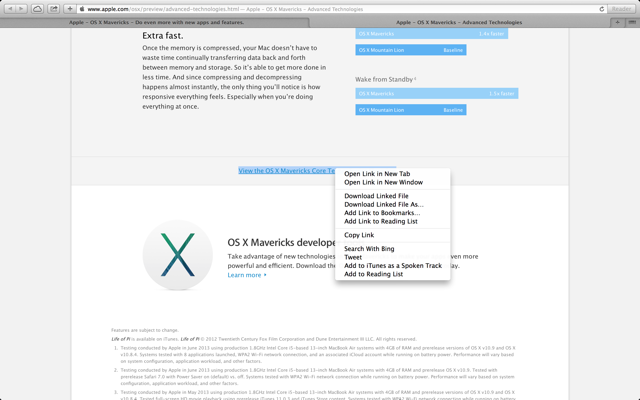Click the 'Wake from Standby' label

click(385, 80)
